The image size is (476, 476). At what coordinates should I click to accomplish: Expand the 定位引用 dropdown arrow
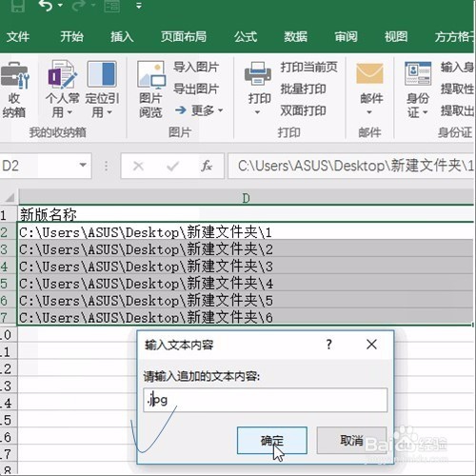click(109, 112)
